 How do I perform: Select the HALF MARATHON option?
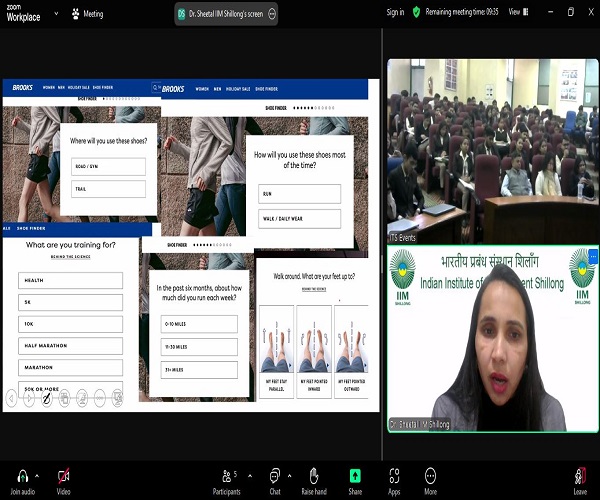(70, 346)
